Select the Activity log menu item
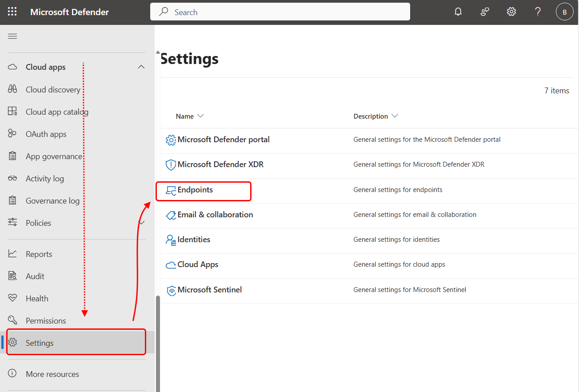Viewport: 579px width, 392px height. pos(44,178)
